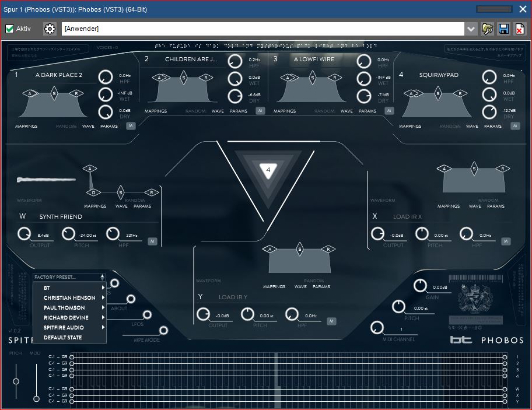This screenshot has height=410, width=532.
Task: Click LOAD IR Y label
Action: [233, 297]
